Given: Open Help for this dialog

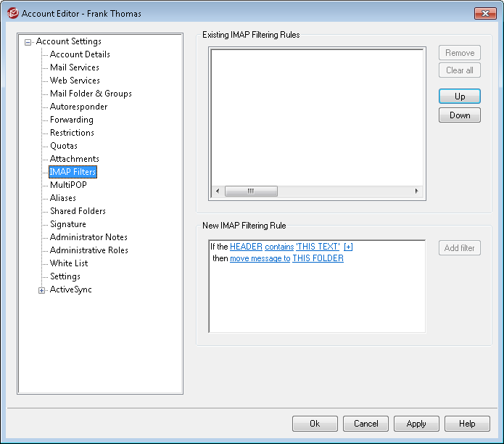Looking at the screenshot, I should point(467,424).
